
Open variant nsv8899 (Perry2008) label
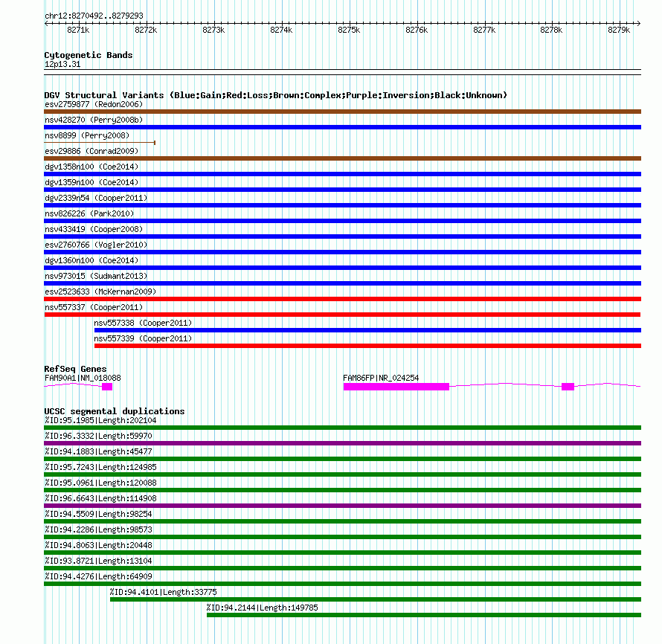point(87,135)
